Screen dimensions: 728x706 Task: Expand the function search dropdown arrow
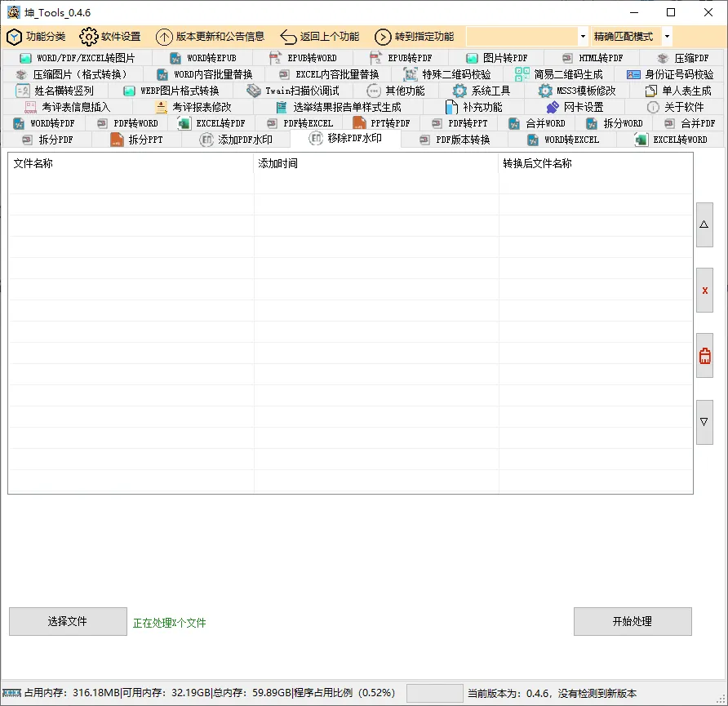tap(584, 37)
